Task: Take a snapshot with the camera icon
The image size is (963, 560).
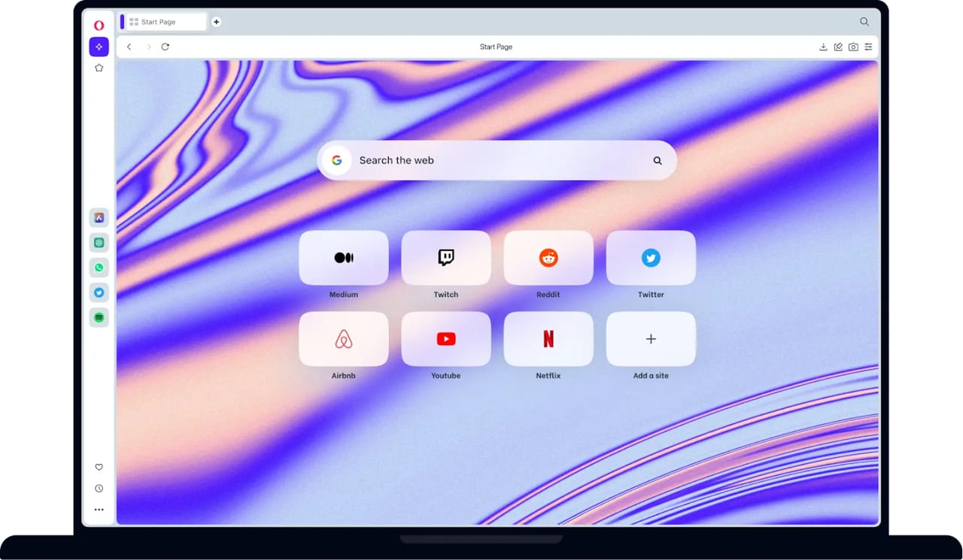Action: click(x=853, y=47)
